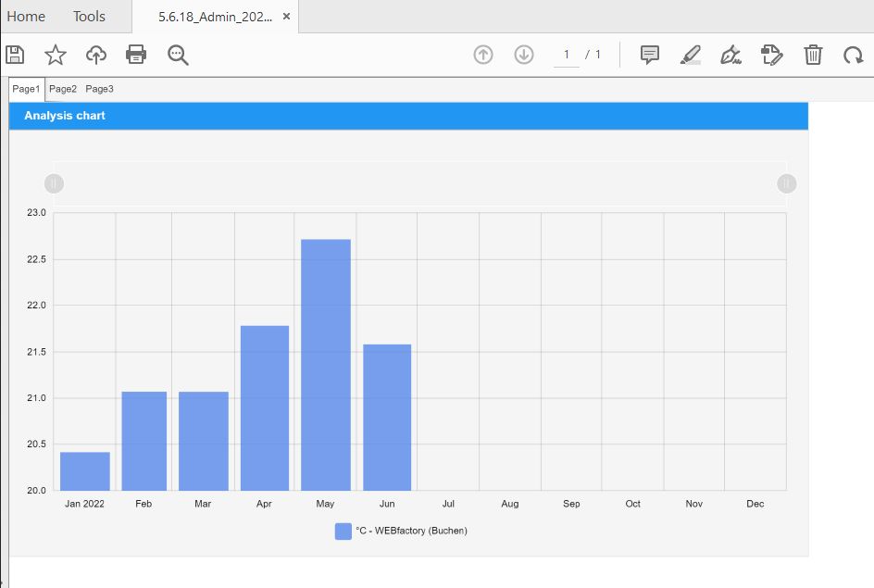This screenshot has height=588, width=874.
Task: Select the Page2 tab
Action: click(x=63, y=89)
